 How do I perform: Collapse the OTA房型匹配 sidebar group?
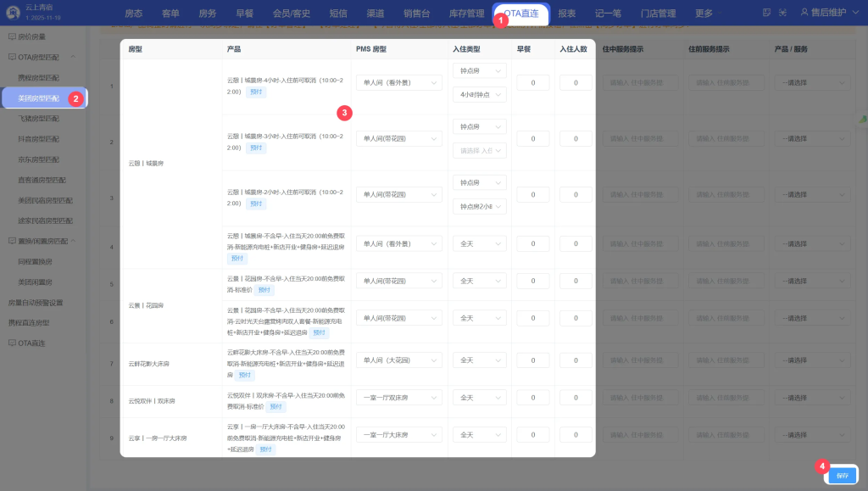[74, 57]
